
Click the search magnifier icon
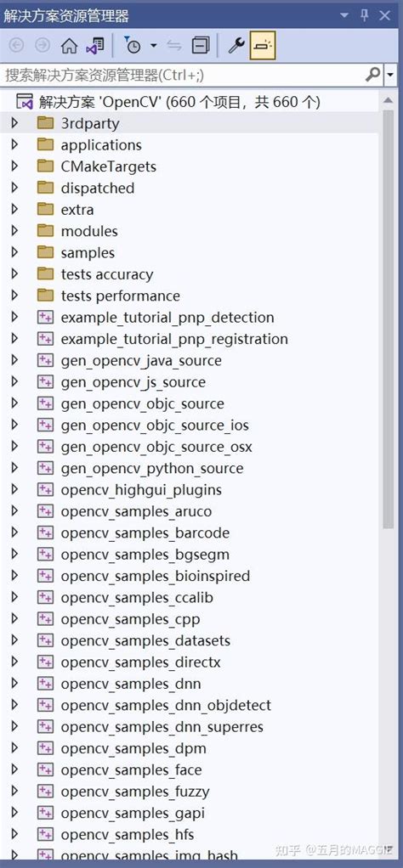point(373,75)
